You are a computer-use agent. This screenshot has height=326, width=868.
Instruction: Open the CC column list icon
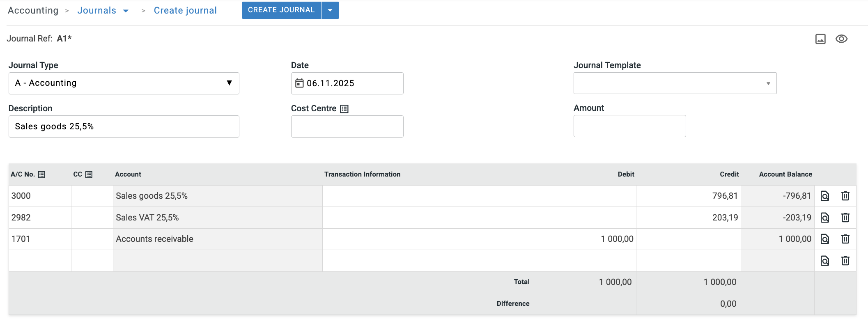89,174
